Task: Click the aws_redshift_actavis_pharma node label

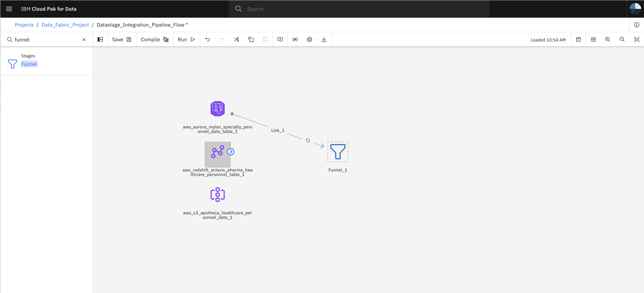Action: [217, 172]
